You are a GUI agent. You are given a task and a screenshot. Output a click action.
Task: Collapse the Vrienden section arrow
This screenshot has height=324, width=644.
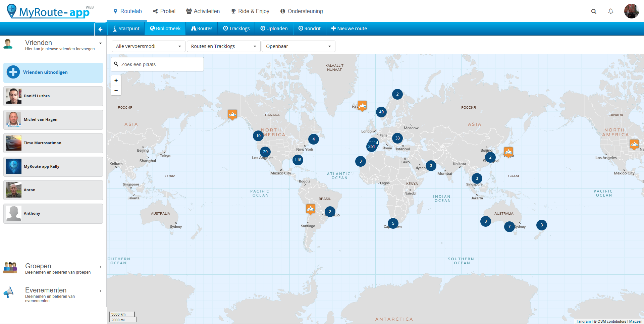point(100,43)
